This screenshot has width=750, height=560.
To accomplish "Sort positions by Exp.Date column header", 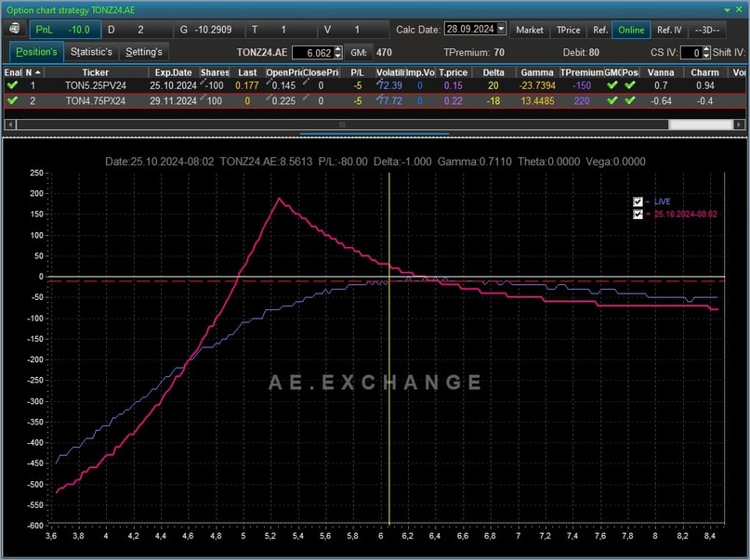I will click(x=173, y=72).
